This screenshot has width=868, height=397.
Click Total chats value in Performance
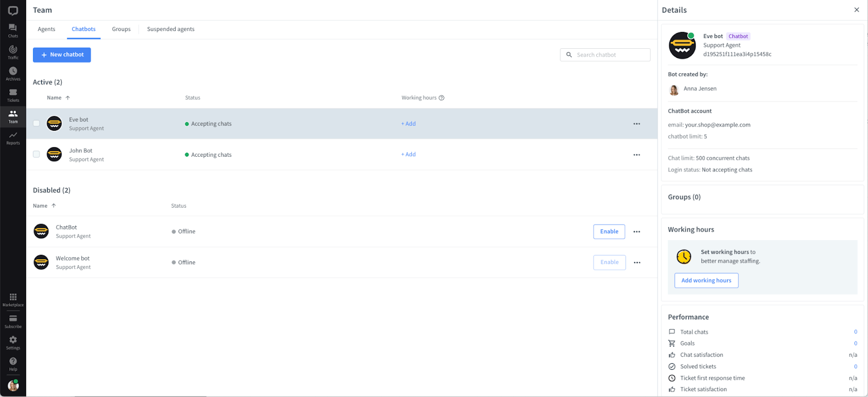(x=856, y=332)
